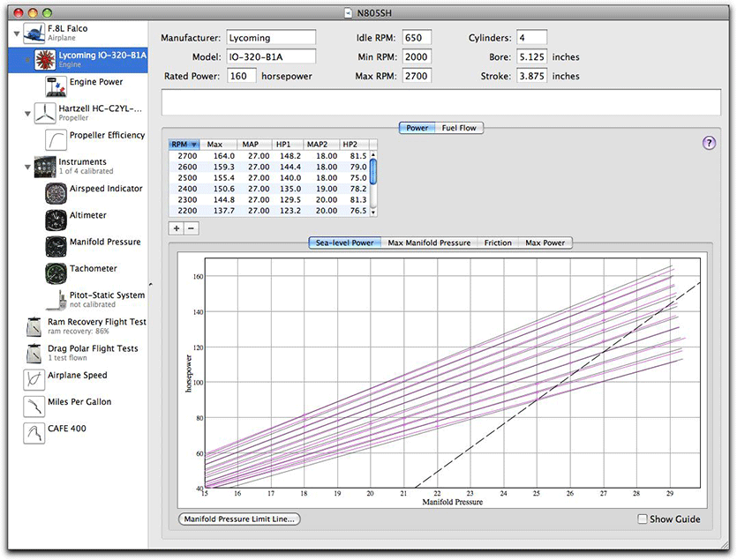Show the Max Manifold Pressure chart tab

[x=429, y=243]
